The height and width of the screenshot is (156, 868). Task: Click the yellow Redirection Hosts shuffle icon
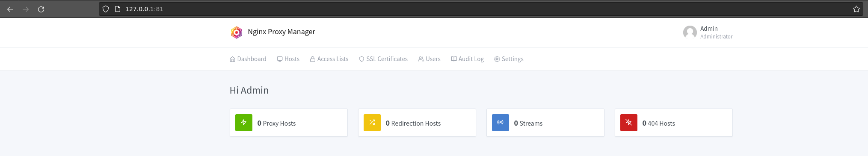(372, 123)
